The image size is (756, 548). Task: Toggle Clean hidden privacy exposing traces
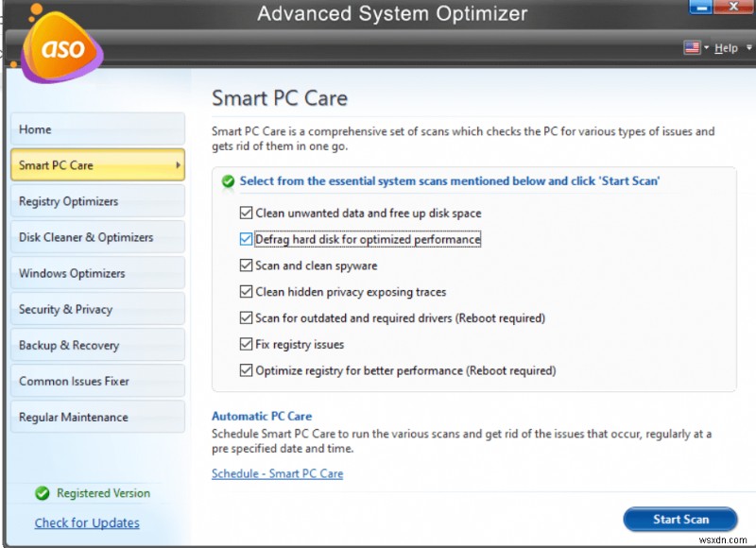(246, 292)
